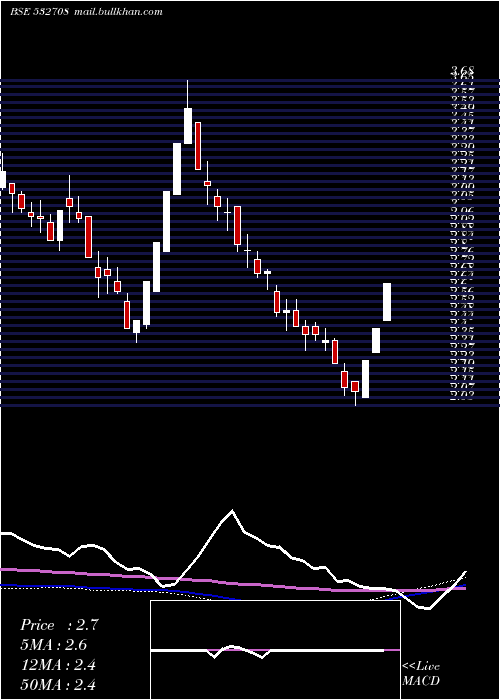Select the "Price : 2.7" readout
Screen dimensions: 500x700
[59, 625]
